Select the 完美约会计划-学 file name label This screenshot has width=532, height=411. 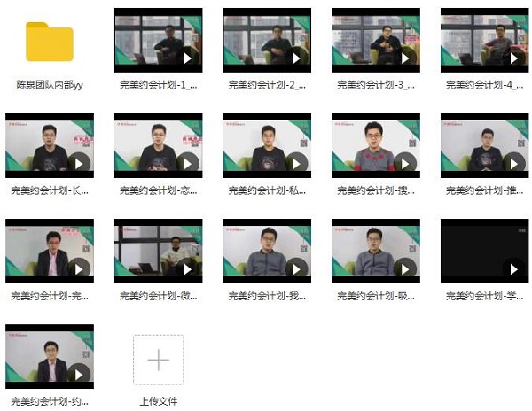(484, 296)
